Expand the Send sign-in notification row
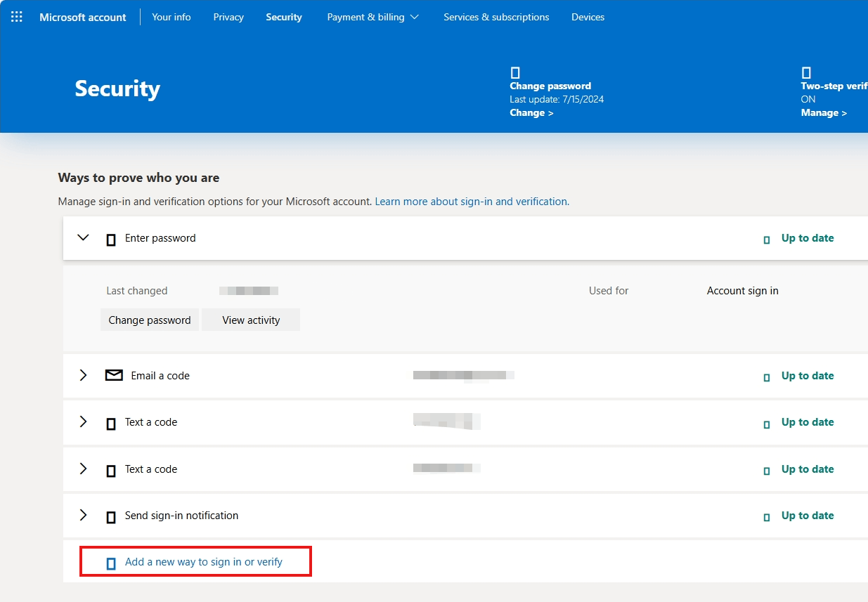Image resolution: width=868 pixels, height=602 pixels. pyautogui.click(x=83, y=515)
